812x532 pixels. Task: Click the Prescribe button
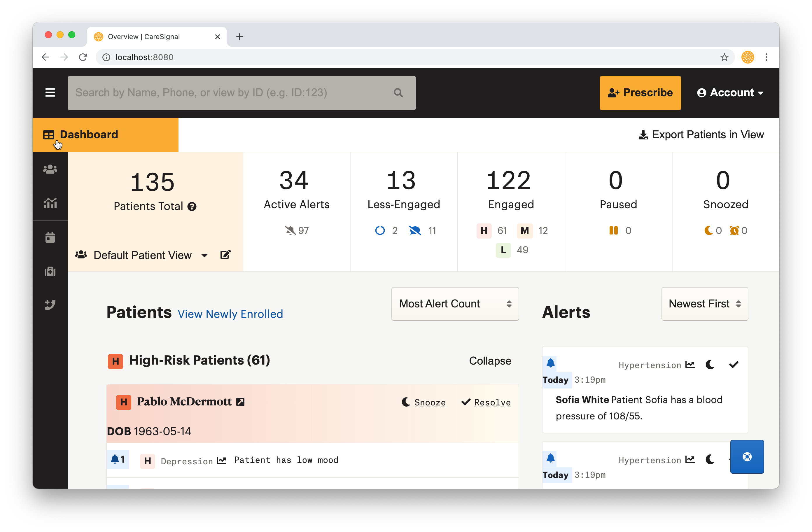[x=640, y=92]
